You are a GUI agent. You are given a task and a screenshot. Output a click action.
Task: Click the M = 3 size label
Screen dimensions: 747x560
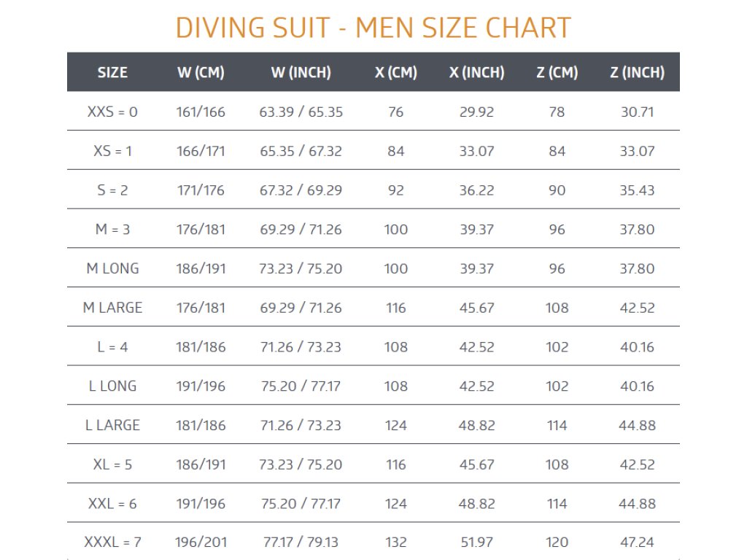112,230
